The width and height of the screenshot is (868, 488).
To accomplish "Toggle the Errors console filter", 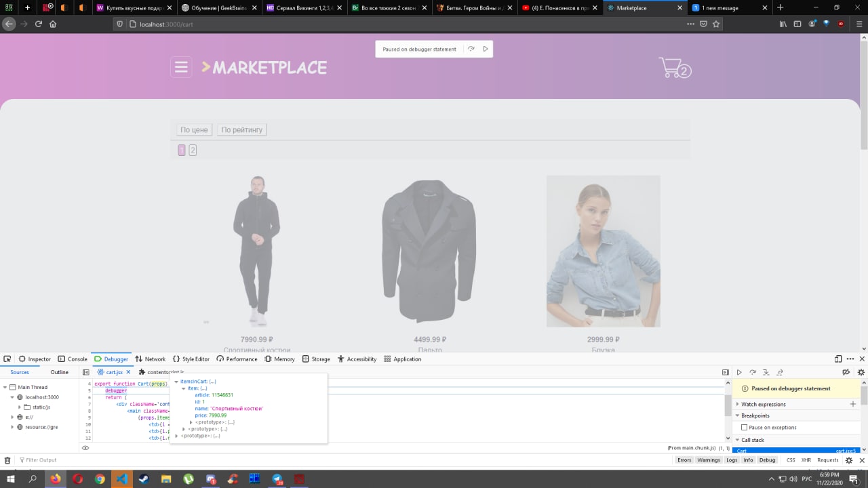I will click(x=684, y=460).
